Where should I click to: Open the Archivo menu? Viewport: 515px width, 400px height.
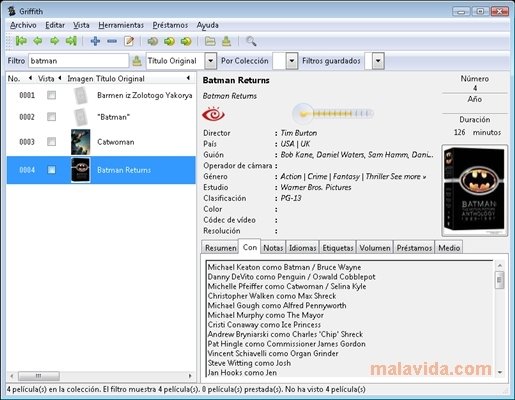[x=23, y=25]
